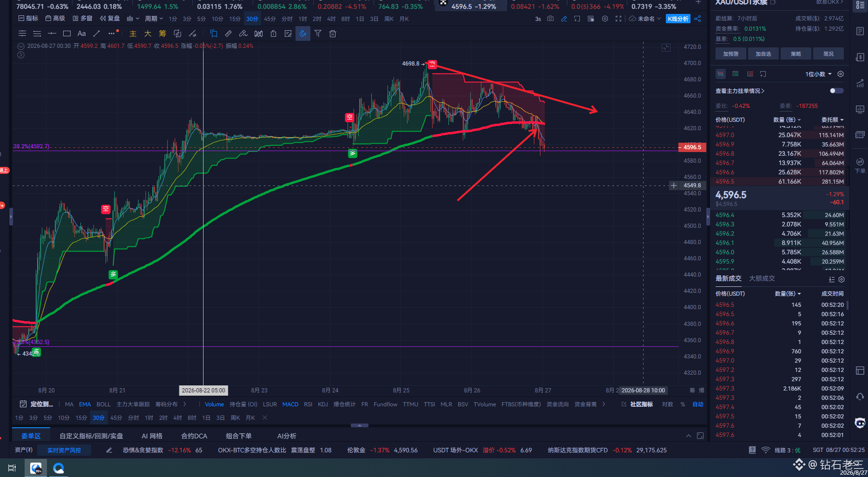This screenshot has height=477, width=868.
Task: Share the chart via share icon
Action: (x=697, y=19)
